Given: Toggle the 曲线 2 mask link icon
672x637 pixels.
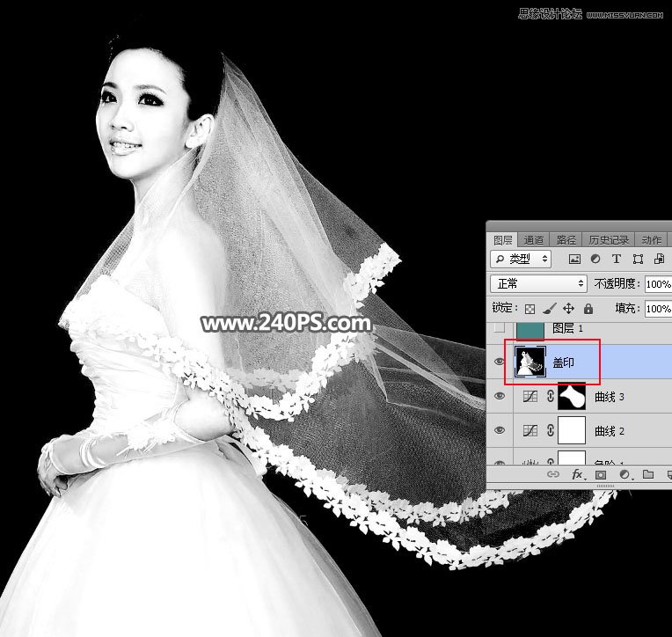Looking at the screenshot, I should tap(551, 430).
